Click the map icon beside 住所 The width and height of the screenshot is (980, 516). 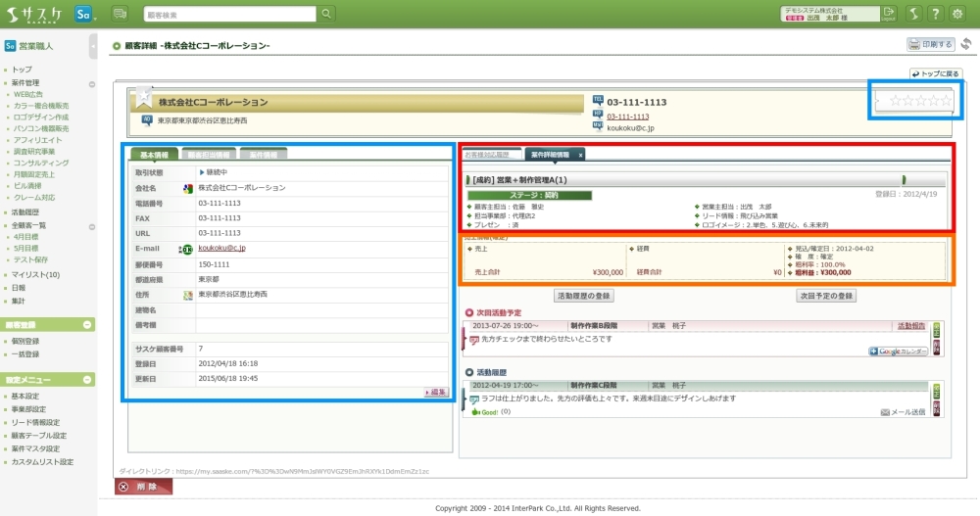click(x=188, y=295)
